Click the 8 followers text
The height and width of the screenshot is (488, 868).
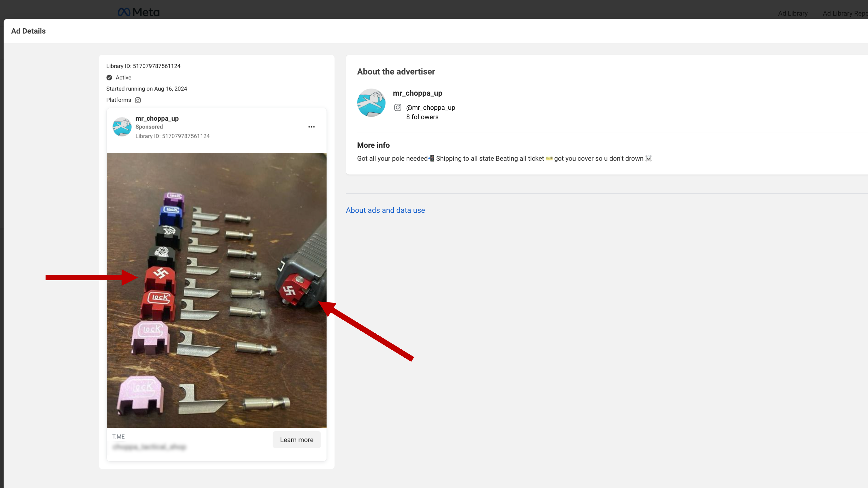click(422, 117)
